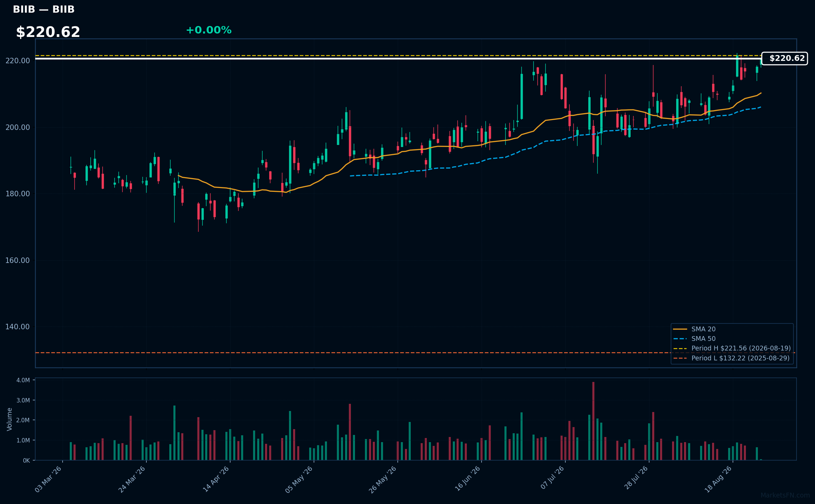Click the 1.0M volume axis label
The width and height of the screenshot is (815, 504).
pos(23,440)
